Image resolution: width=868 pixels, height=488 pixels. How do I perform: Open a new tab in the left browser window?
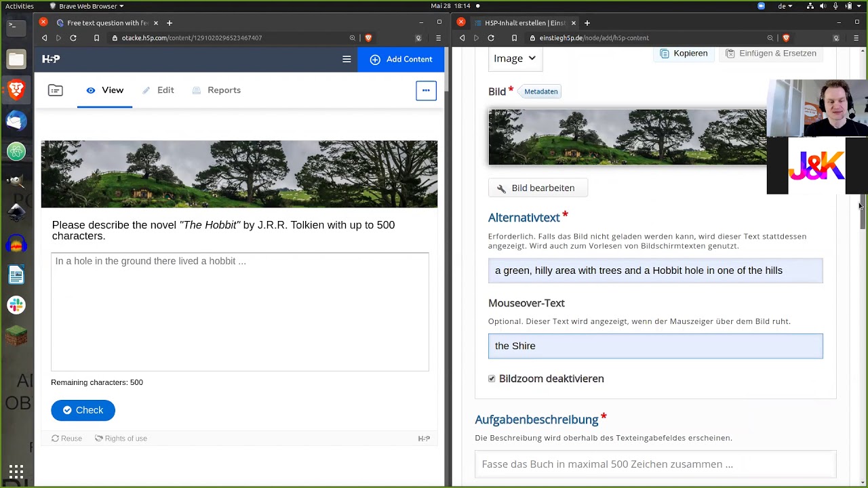(x=170, y=23)
